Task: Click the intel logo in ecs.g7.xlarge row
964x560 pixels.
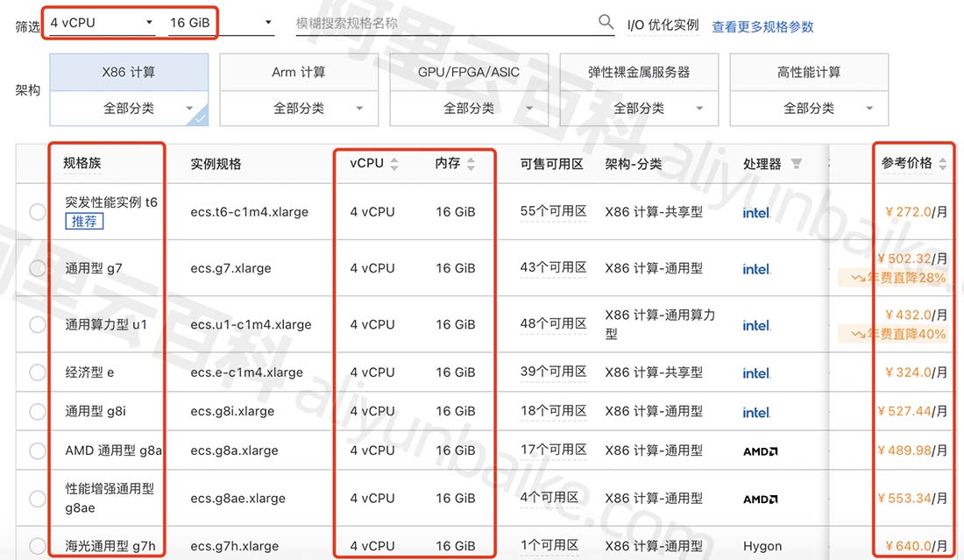Action: coord(756,269)
